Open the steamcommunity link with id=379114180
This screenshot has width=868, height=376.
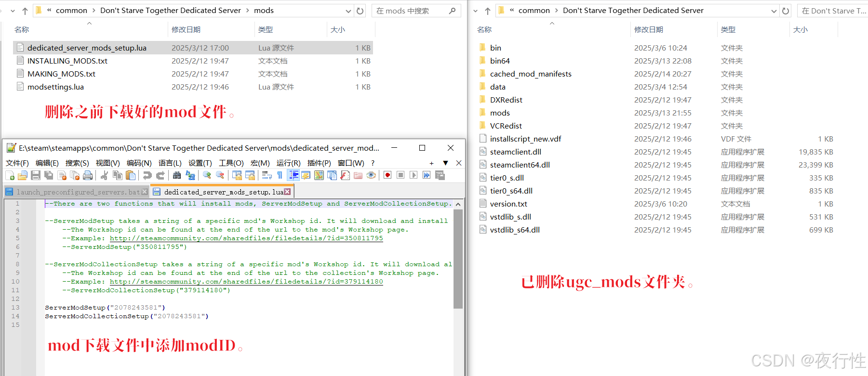246,282
